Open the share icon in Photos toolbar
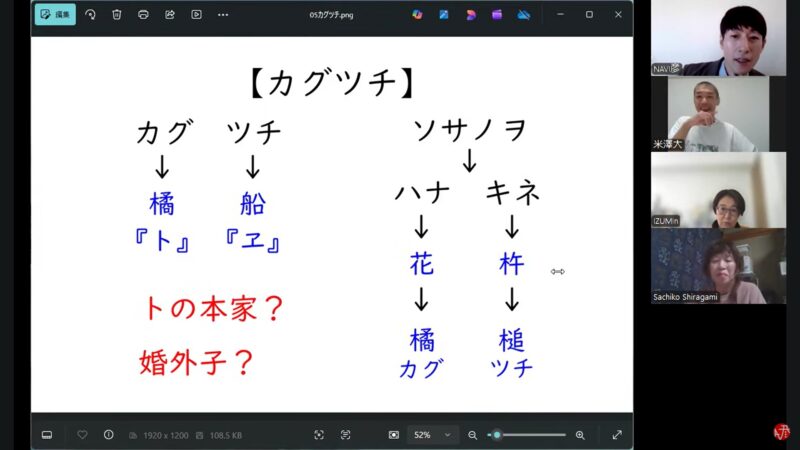800x450 pixels. coord(170,14)
